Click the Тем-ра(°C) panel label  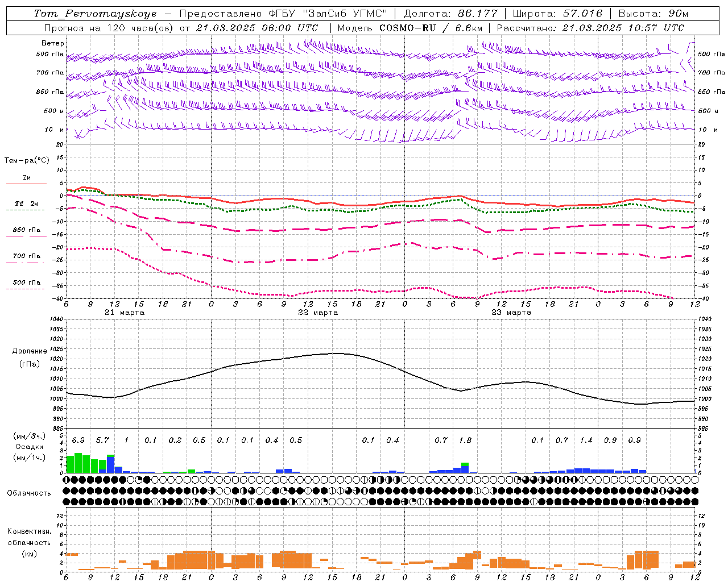27,161
